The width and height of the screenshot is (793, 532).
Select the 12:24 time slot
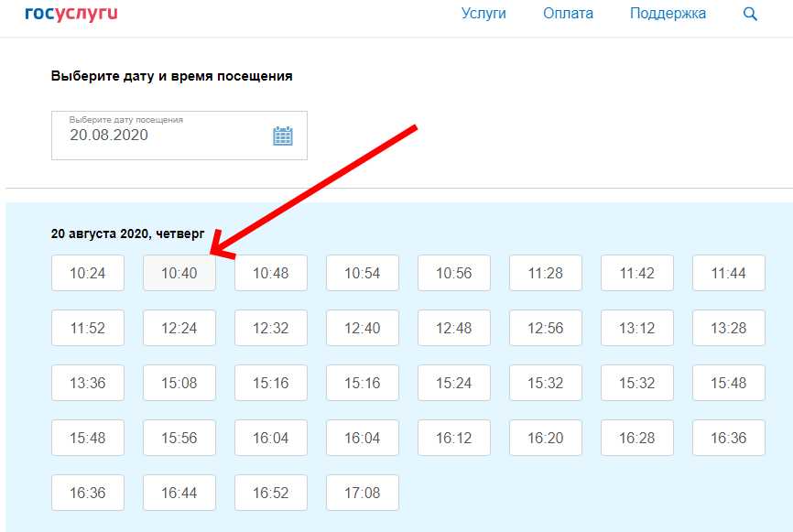(x=179, y=328)
